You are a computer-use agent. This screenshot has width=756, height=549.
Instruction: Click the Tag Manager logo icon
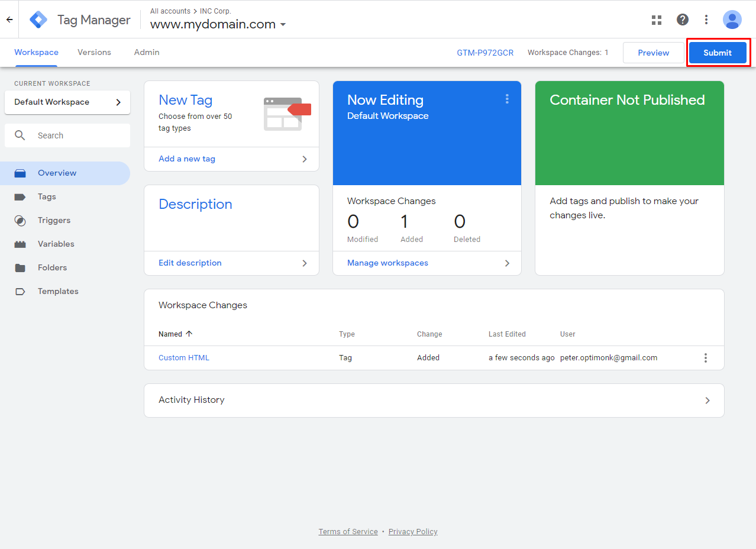click(x=38, y=20)
